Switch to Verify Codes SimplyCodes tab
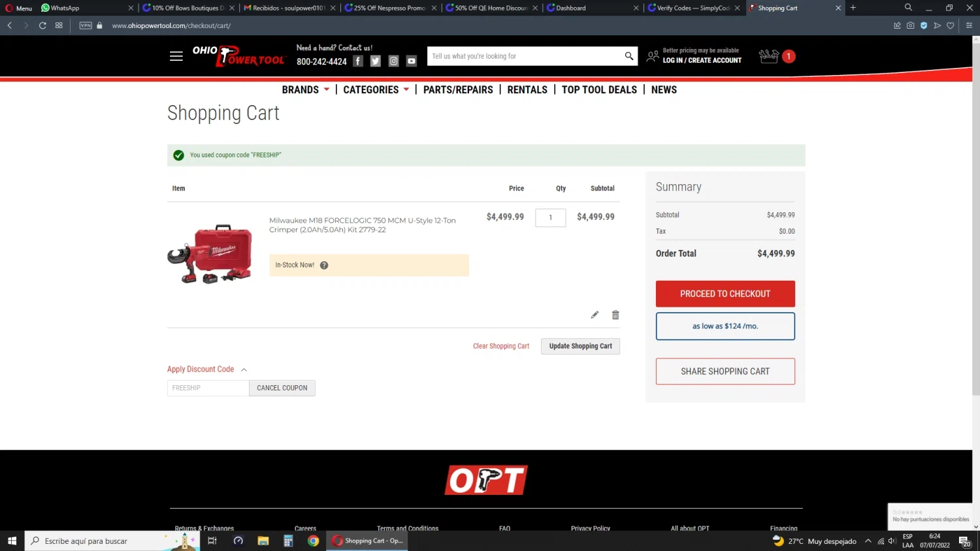Image resolution: width=980 pixels, height=551 pixels. (693, 8)
